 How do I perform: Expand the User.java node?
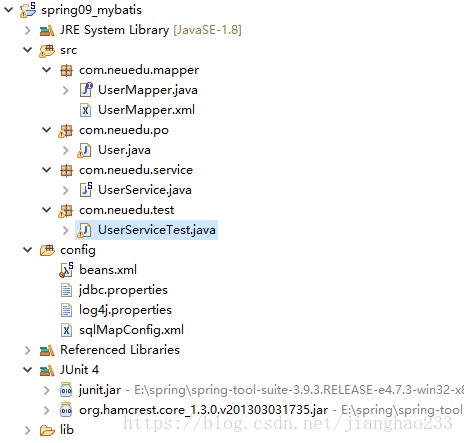pos(66,150)
